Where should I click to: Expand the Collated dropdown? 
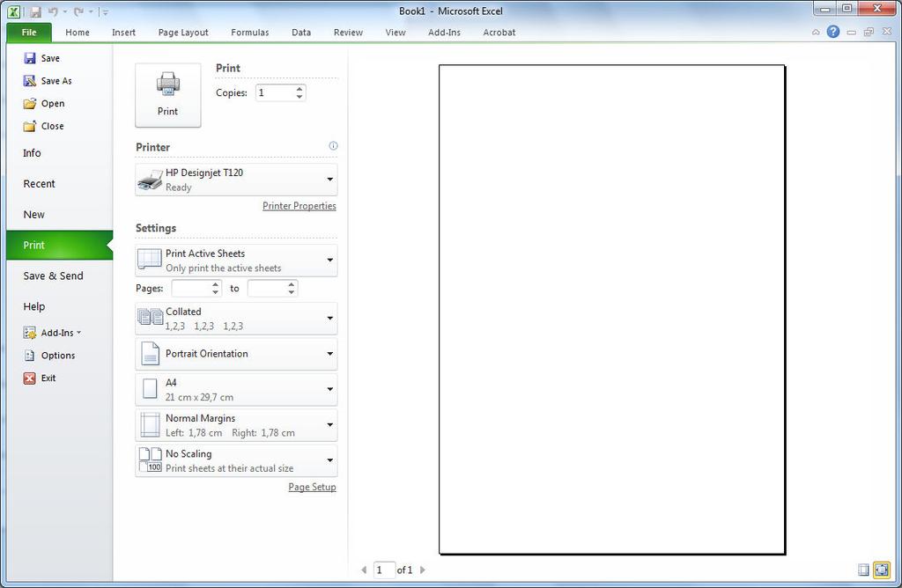pos(236,319)
